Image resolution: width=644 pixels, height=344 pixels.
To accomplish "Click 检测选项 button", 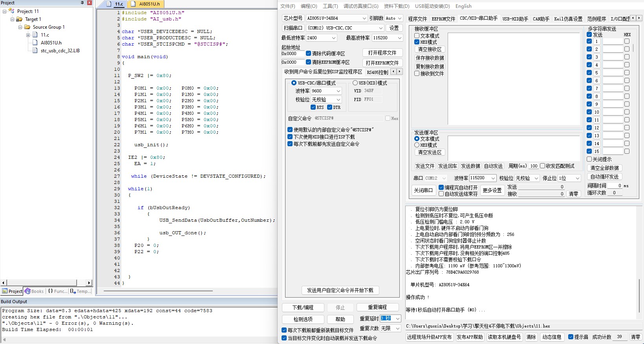I will (303, 319).
